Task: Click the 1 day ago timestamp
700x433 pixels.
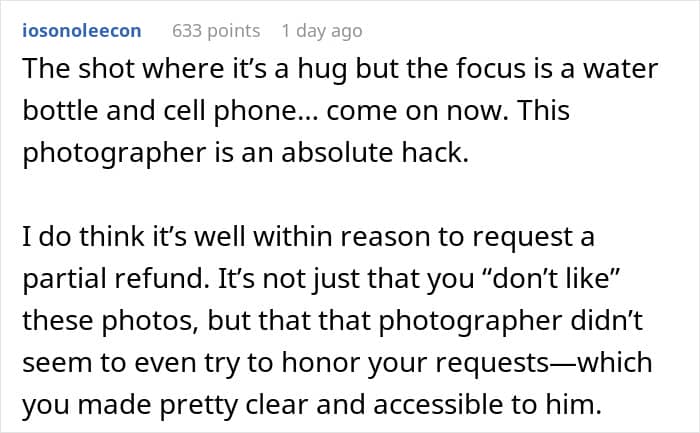Action: click(x=322, y=31)
